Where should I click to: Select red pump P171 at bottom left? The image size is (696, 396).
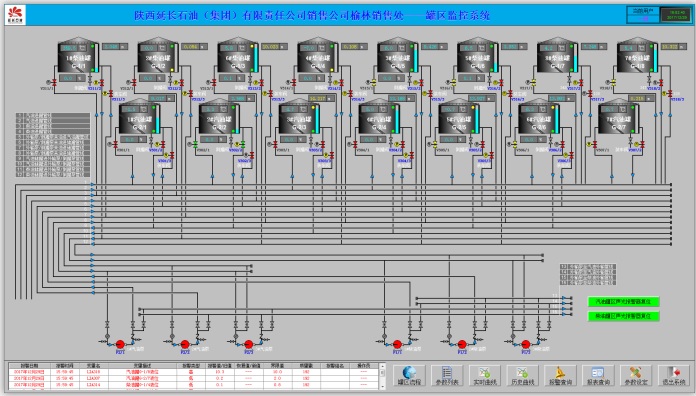coord(120,344)
